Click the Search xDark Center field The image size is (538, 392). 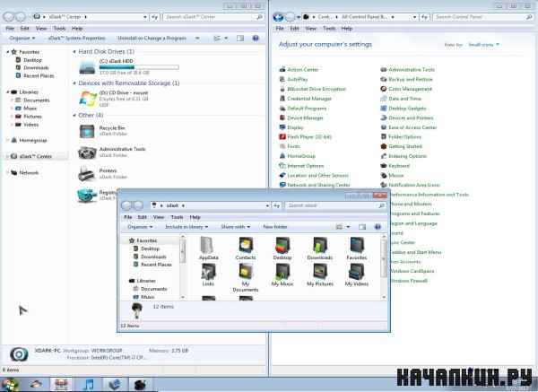(213, 17)
